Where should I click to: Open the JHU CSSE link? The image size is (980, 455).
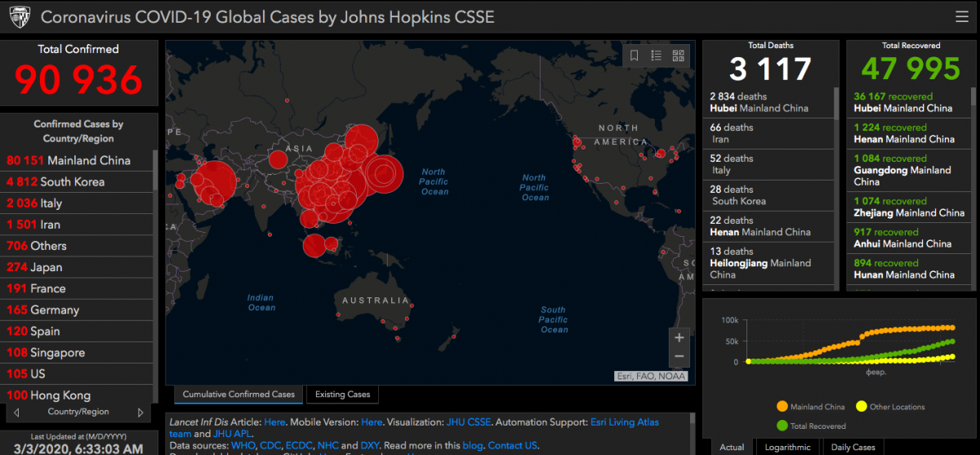[469, 422]
